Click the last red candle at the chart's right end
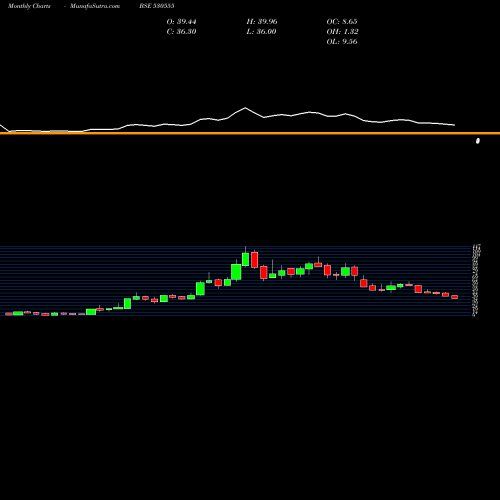500x500 pixels. click(455, 297)
